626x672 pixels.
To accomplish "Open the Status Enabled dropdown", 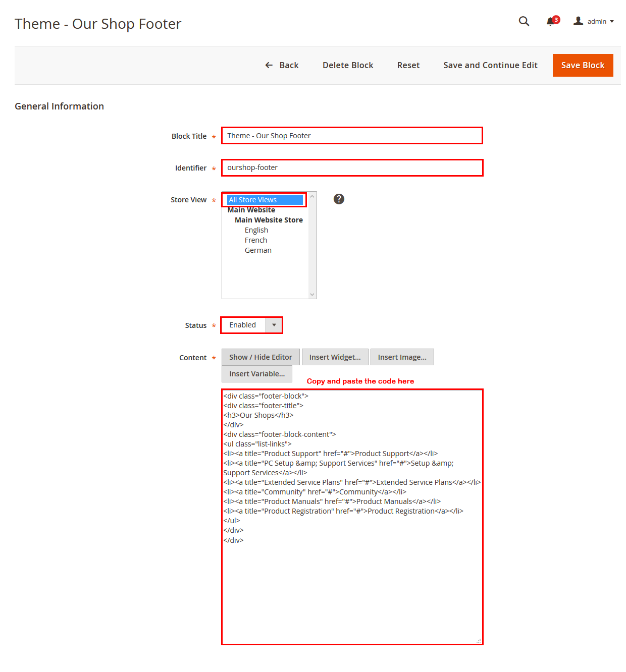I will pyautogui.click(x=251, y=325).
